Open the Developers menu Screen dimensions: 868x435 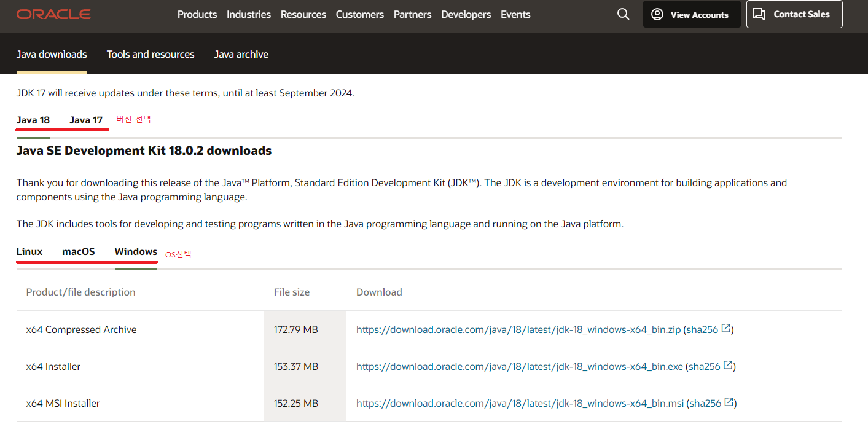click(x=466, y=14)
